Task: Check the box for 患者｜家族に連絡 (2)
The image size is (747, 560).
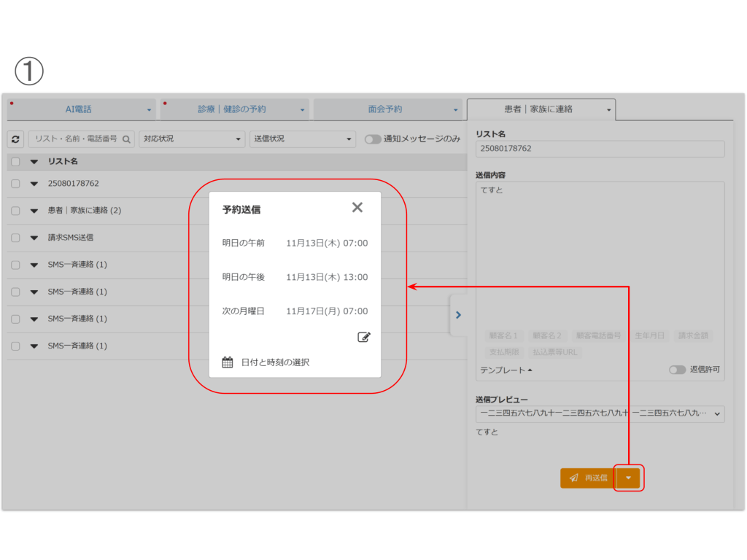Action: pyautogui.click(x=15, y=211)
